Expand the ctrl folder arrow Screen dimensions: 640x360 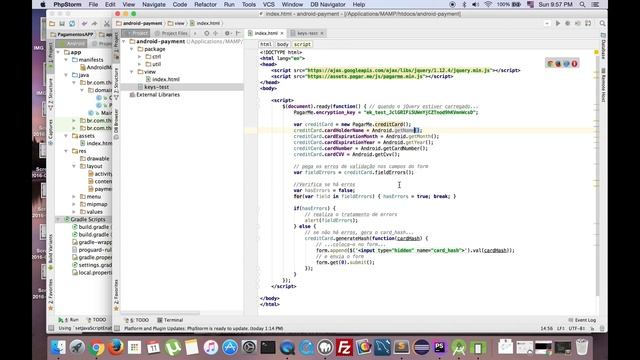click(x=140, y=57)
